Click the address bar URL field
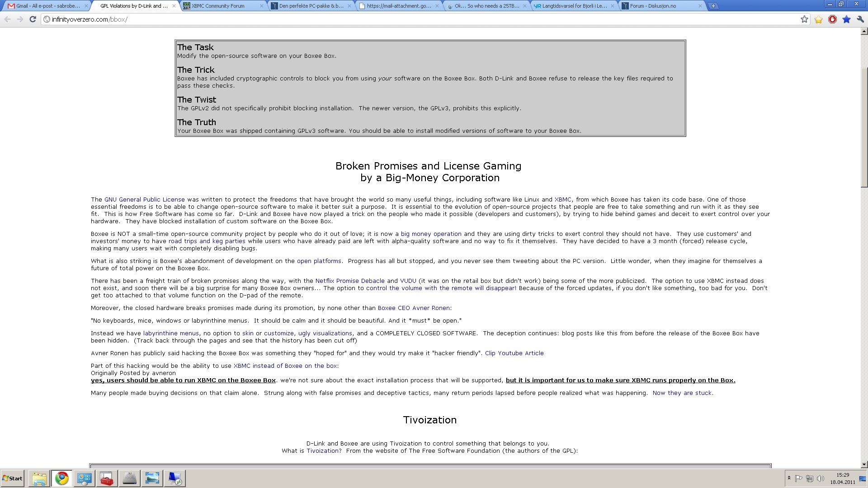The height and width of the screenshot is (488, 868). coord(407,19)
